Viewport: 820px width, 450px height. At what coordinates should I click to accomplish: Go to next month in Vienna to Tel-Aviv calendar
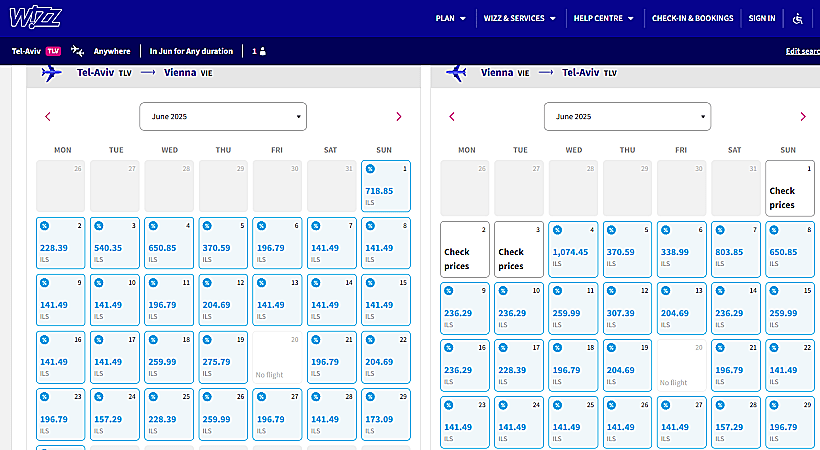pos(802,117)
